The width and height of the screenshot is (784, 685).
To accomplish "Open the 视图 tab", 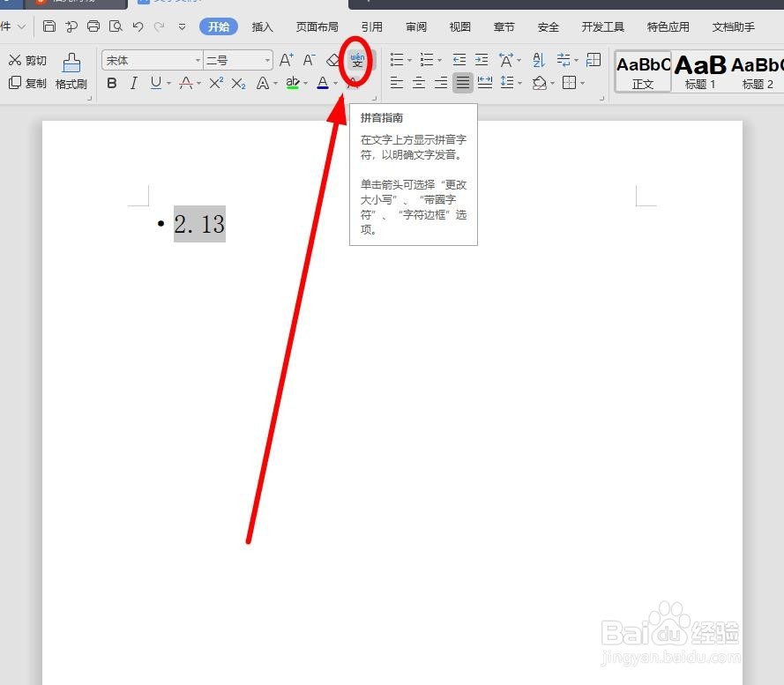I will pos(460,27).
